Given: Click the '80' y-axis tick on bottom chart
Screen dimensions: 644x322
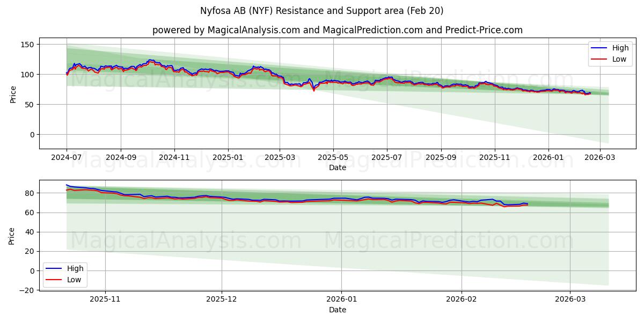Looking at the screenshot, I should [30, 193].
